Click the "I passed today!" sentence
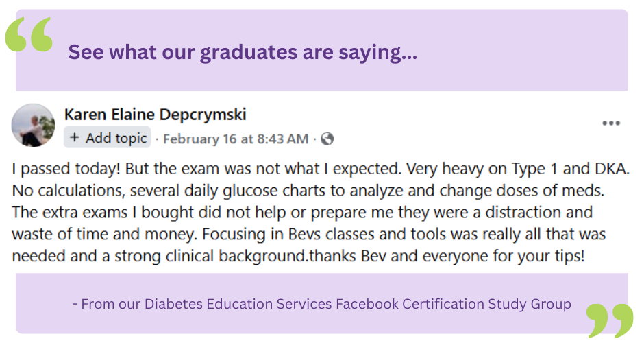This screenshot has width=644, height=343. pos(66,168)
